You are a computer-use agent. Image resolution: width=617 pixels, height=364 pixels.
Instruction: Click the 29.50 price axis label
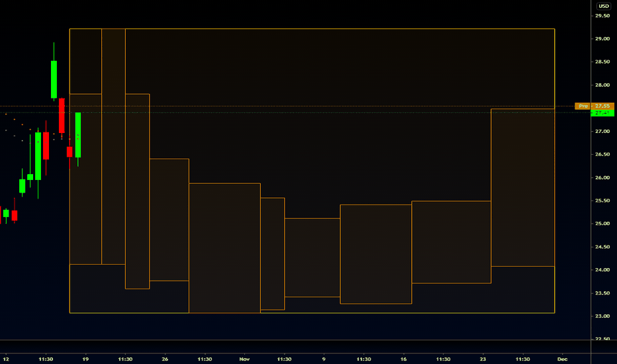tap(602, 16)
